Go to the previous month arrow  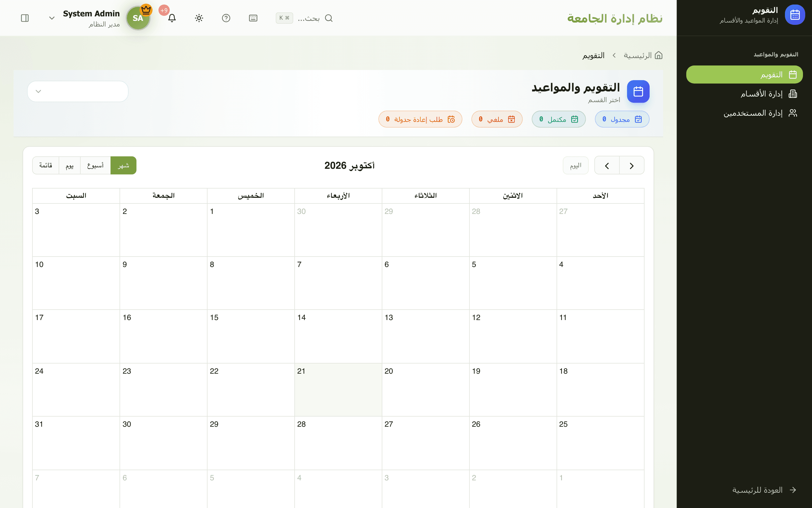[632, 166]
